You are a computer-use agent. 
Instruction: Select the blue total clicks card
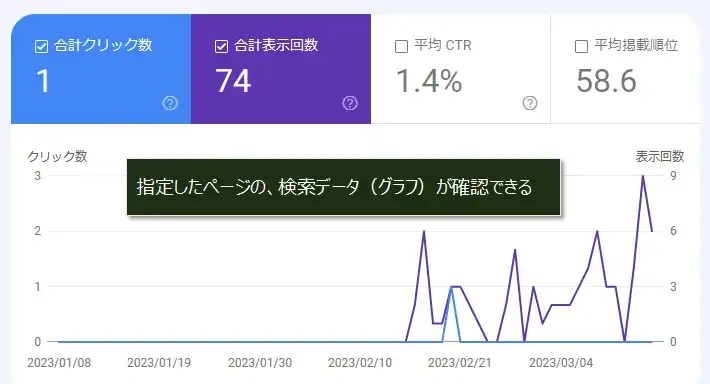101,69
